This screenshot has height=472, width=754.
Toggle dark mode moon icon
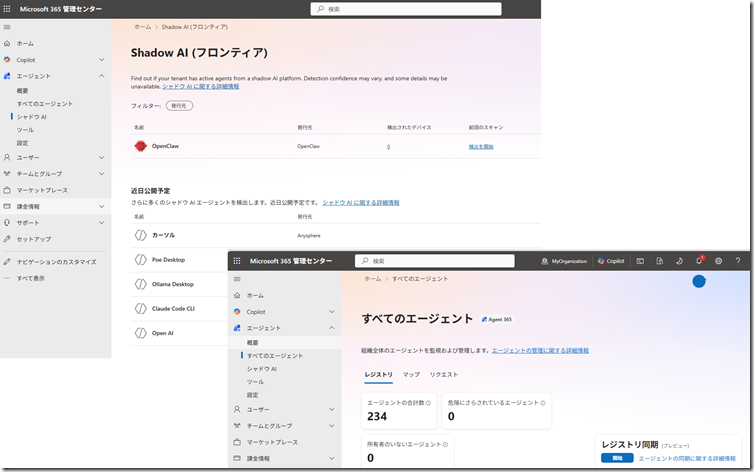click(679, 261)
